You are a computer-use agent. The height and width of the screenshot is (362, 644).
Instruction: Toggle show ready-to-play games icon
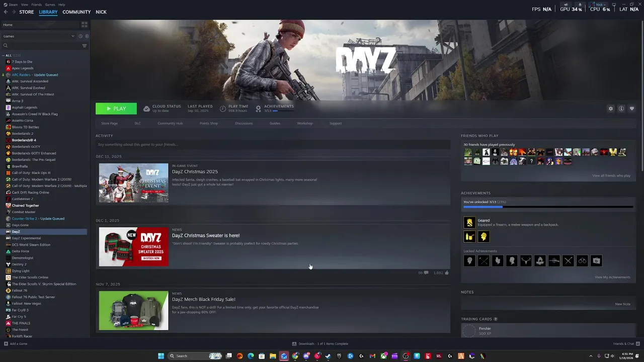(87, 36)
